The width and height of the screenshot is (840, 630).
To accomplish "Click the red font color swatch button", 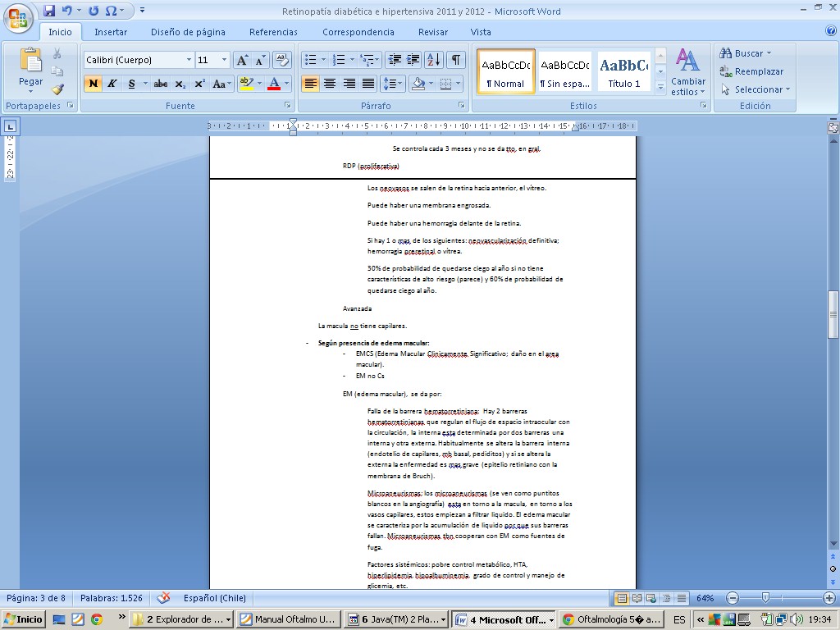I will pos(274,84).
